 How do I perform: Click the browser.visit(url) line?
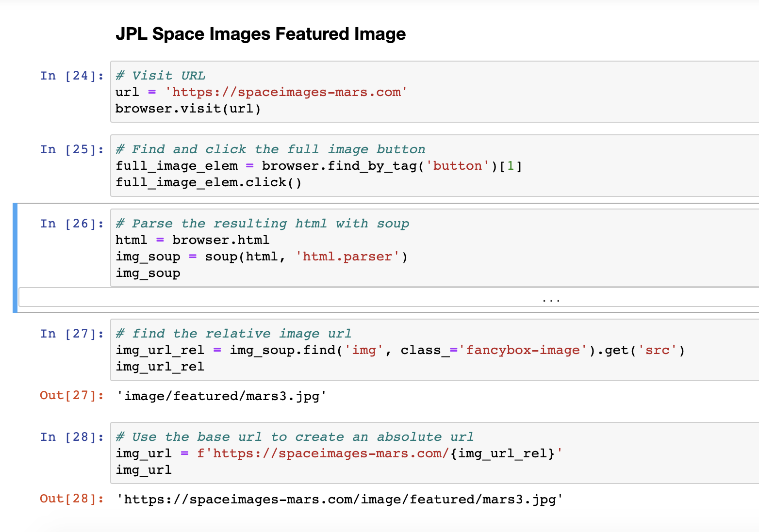188,109
